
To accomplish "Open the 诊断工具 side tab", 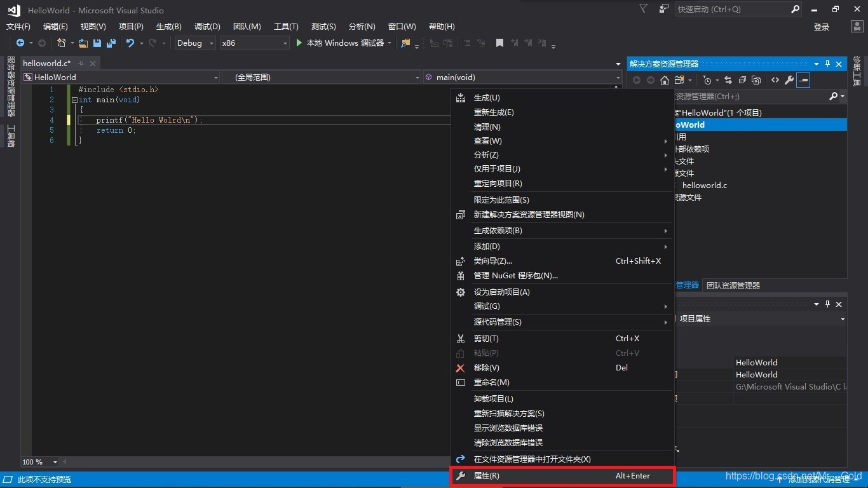I will pyautogui.click(x=857, y=71).
